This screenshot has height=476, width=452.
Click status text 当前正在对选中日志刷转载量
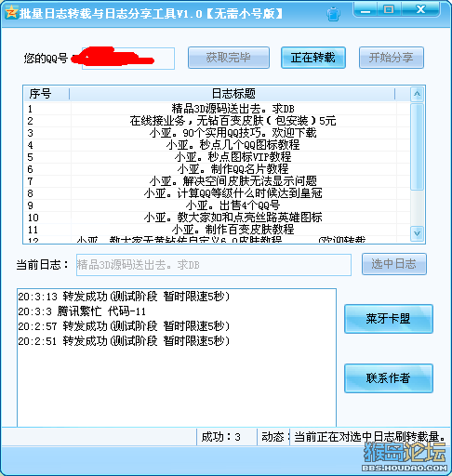[x=369, y=437]
